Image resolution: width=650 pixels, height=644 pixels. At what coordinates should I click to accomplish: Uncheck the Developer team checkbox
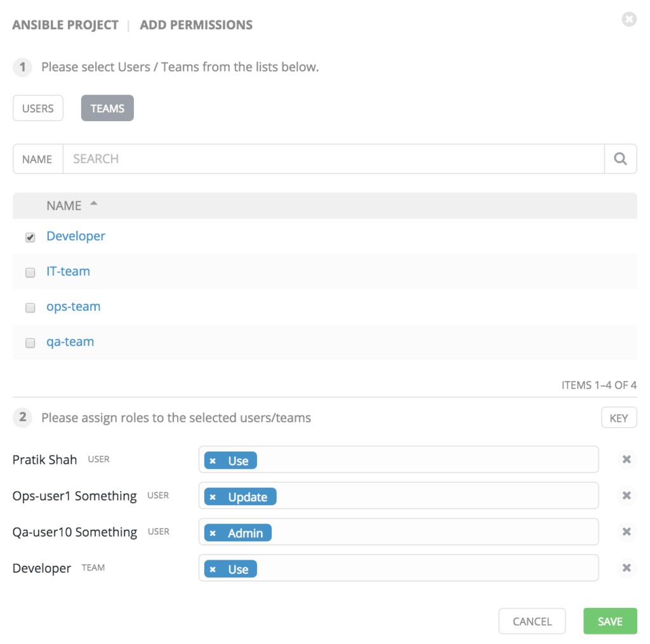(x=30, y=237)
